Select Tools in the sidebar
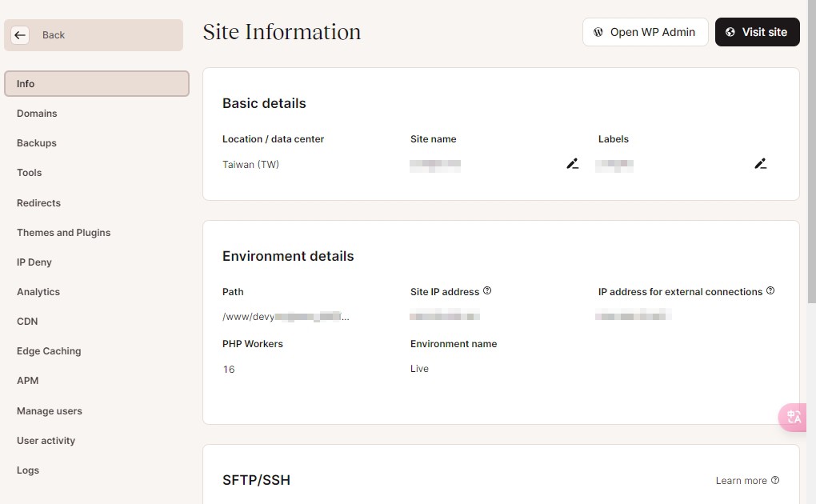The width and height of the screenshot is (816, 504). click(x=29, y=173)
